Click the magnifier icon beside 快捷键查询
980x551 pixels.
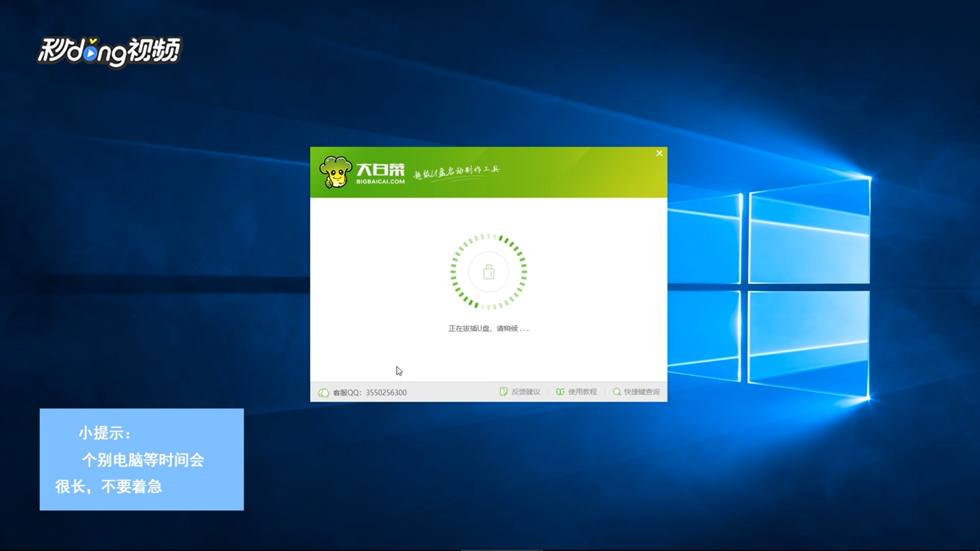pyautogui.click(x=617, y=392)
